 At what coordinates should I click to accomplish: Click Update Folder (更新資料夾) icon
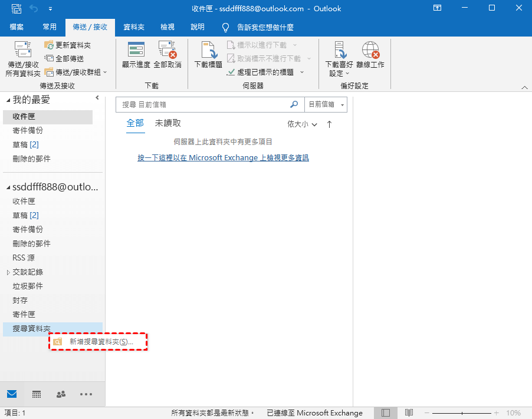[49, 45]
